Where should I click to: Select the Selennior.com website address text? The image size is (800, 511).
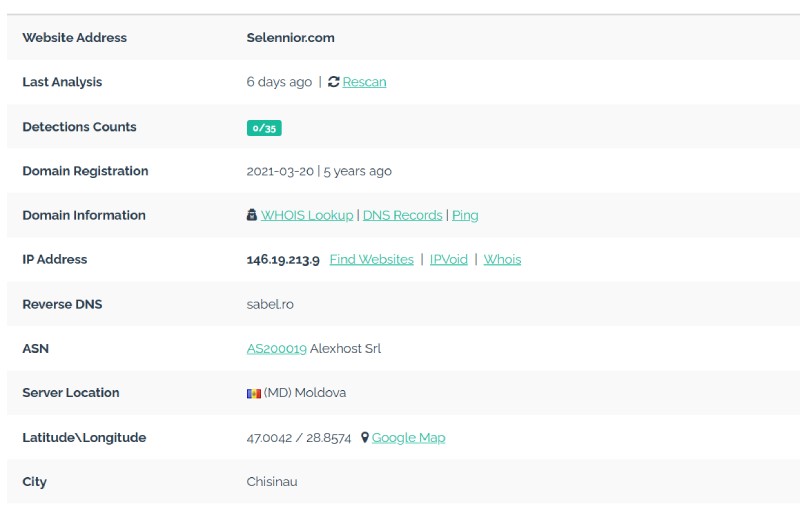290,38
